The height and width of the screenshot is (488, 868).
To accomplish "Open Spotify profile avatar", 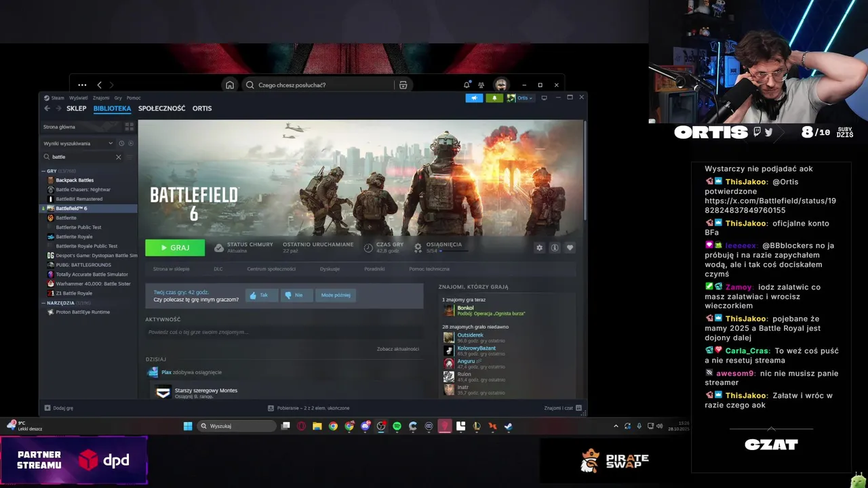I will pos(500,85).
